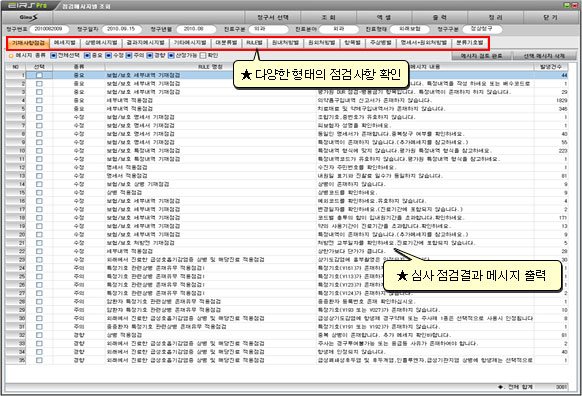Switch to the 메세지별 tab
This screenshot has width=582, height=396.
(x=65, y=43)
